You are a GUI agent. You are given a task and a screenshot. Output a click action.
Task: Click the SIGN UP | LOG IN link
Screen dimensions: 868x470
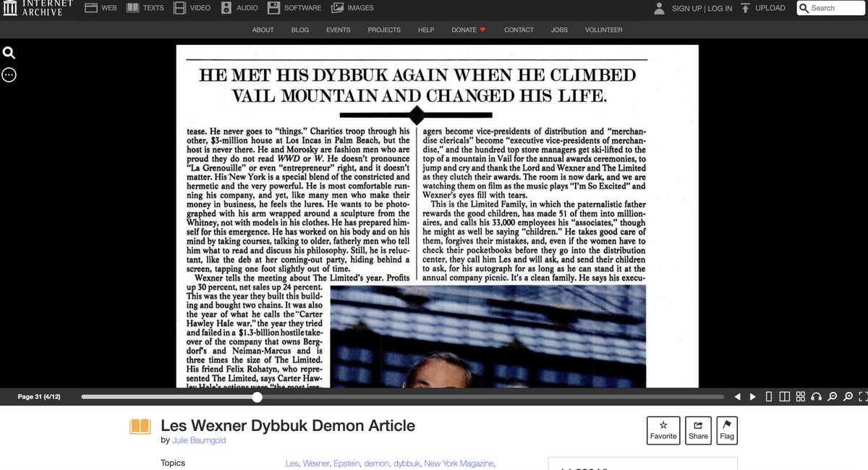point(702,9)
